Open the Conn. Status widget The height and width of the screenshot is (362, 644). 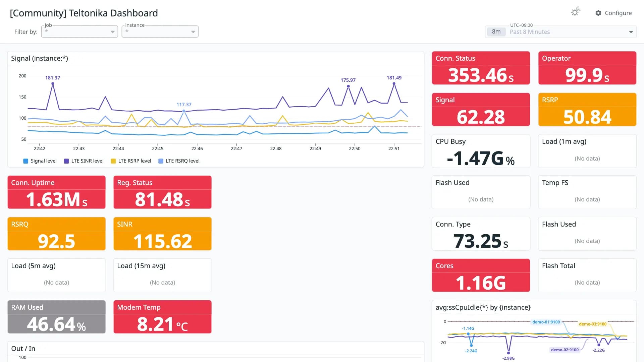point(481,68)
